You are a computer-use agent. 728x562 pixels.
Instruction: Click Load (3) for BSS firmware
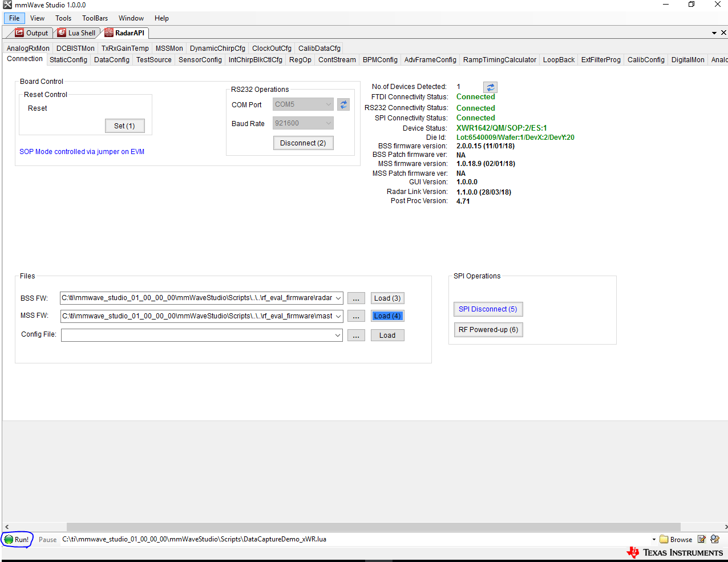[x=387, y=298]
